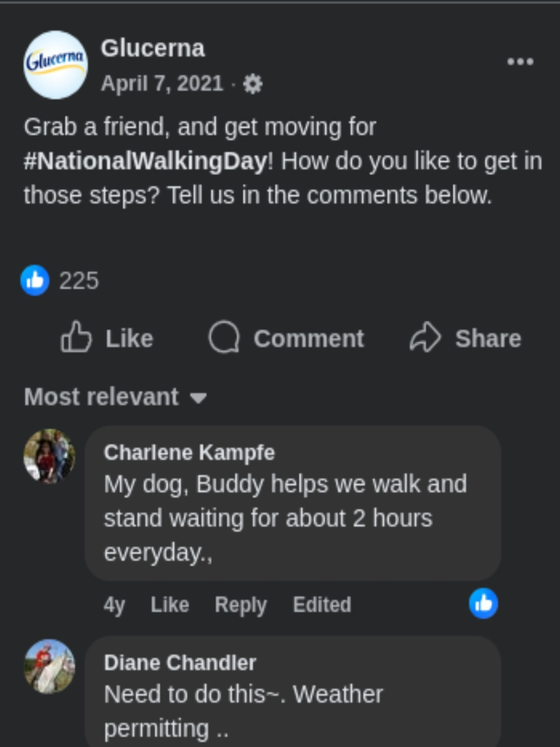The image size is (560, 747).
Task: Click the Glucerna logo profile picture
Action: click(x=55, y=64)
